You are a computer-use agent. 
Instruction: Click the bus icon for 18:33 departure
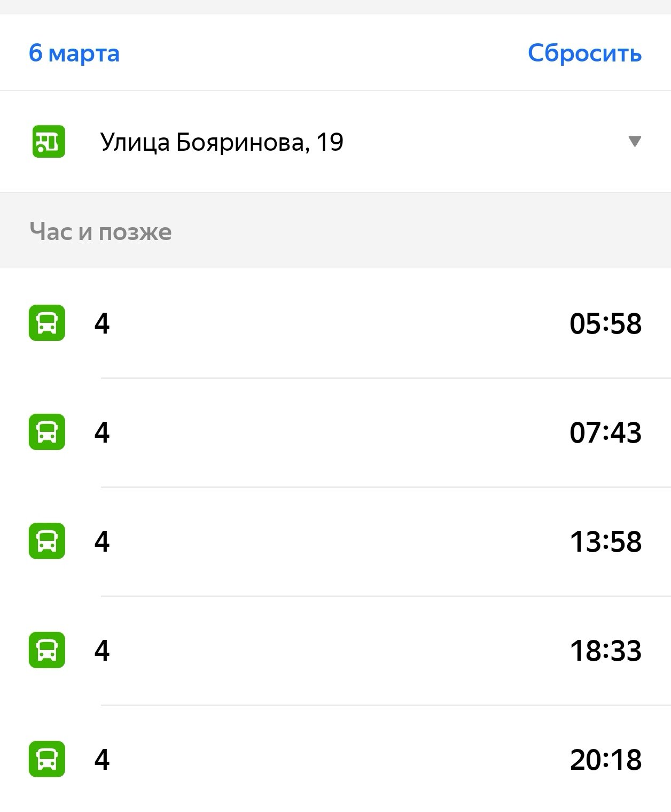(x=47, y=650)
